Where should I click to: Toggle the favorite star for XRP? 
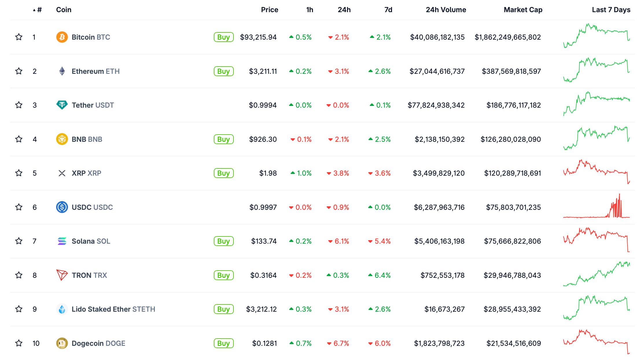click(19, 173)
